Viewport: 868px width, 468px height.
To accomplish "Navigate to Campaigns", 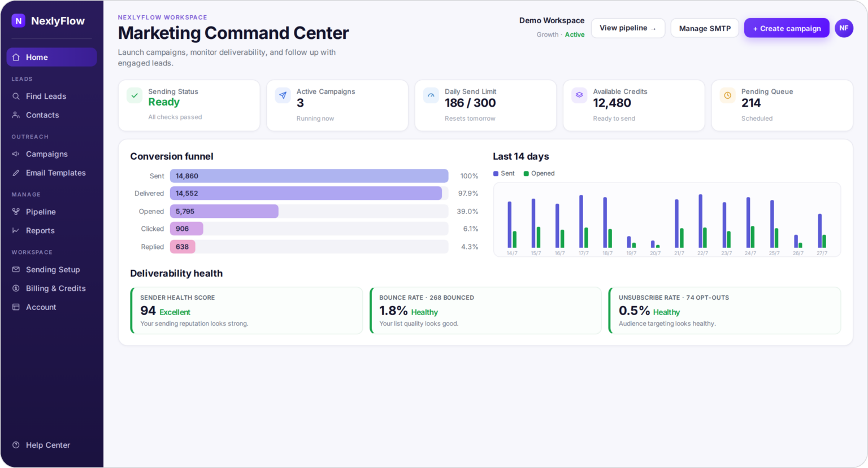I will click(x=51, y=154).
